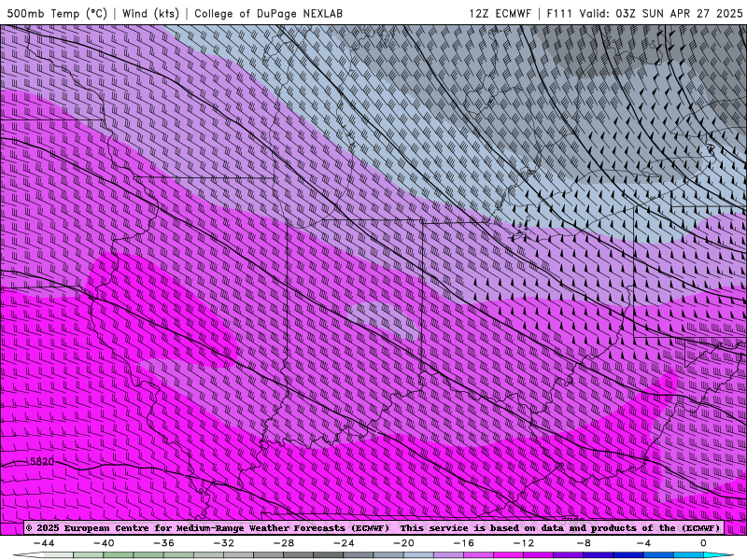
Task: Click the ECMWF copyright notice banner
Action: (x=373, y=527)
